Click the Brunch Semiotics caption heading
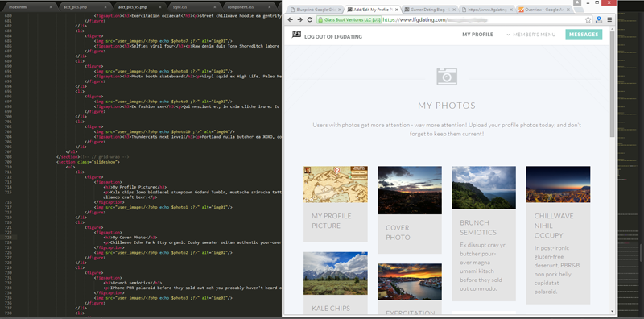Screen dimensions: 644x319 [x=478, y=227]
